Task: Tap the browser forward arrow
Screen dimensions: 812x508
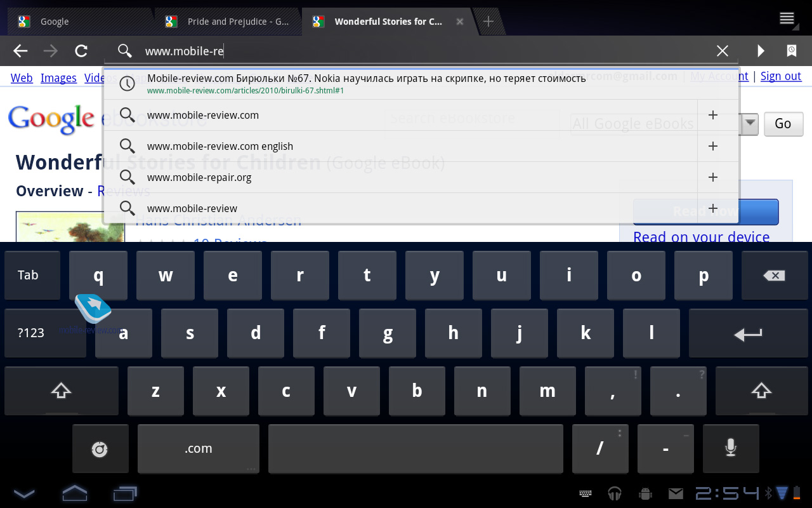Action: pos(51,51)
